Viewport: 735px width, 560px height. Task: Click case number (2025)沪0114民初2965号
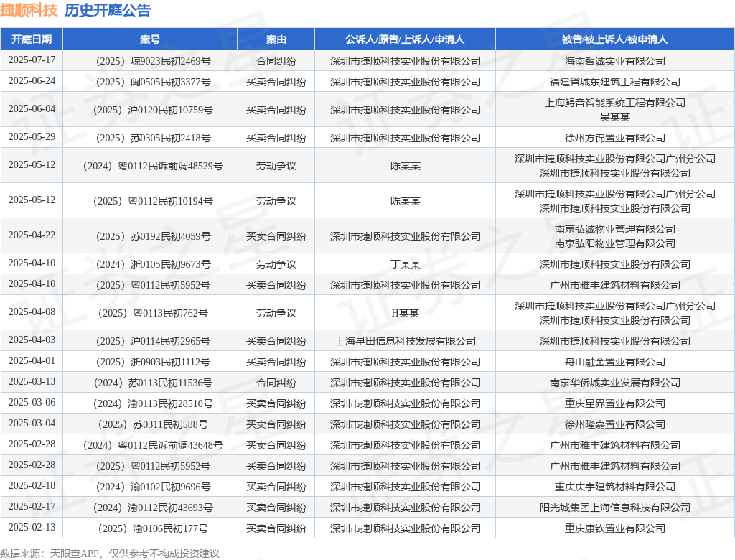pyautogui.click(x=153, y=342)
